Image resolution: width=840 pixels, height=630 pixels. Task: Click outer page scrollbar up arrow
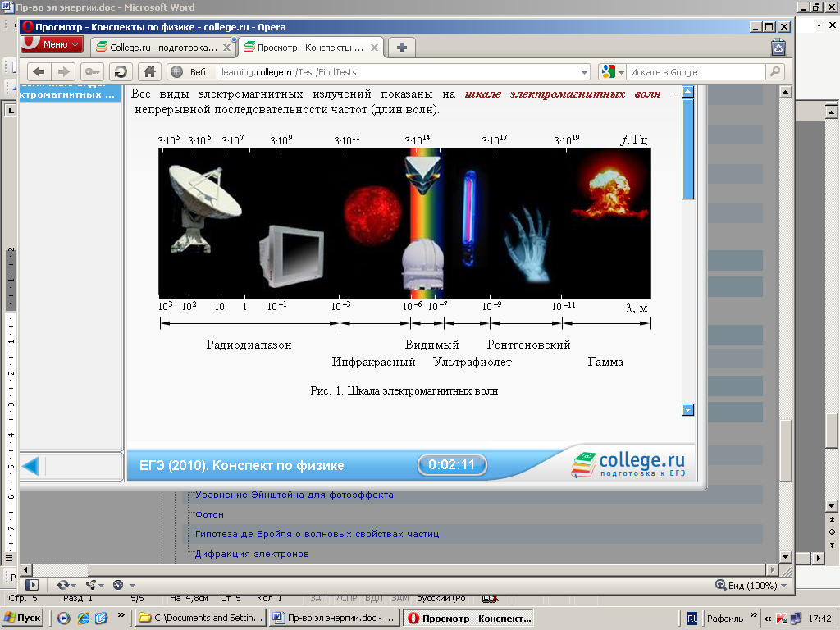click(785, 92)
